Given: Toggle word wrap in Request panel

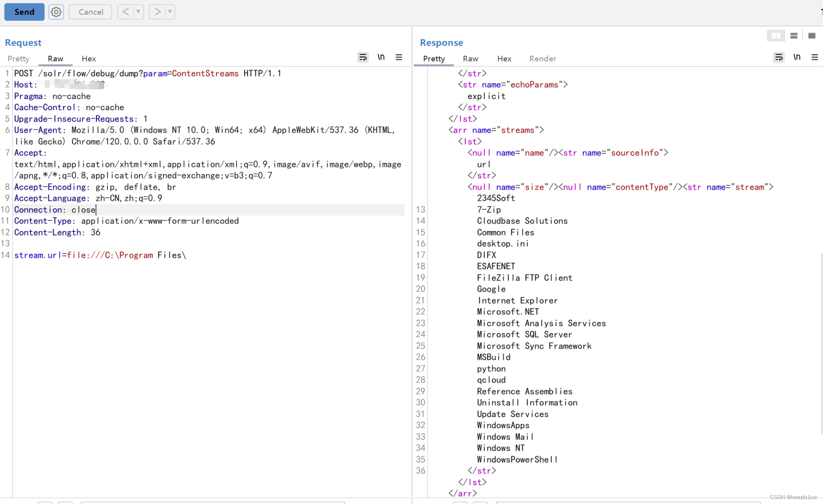Looking at the screenshot, I should pos(363,57).
